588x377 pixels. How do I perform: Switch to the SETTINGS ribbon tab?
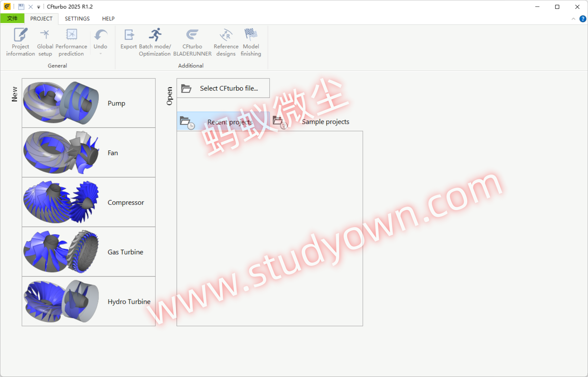tap(77, 19)
